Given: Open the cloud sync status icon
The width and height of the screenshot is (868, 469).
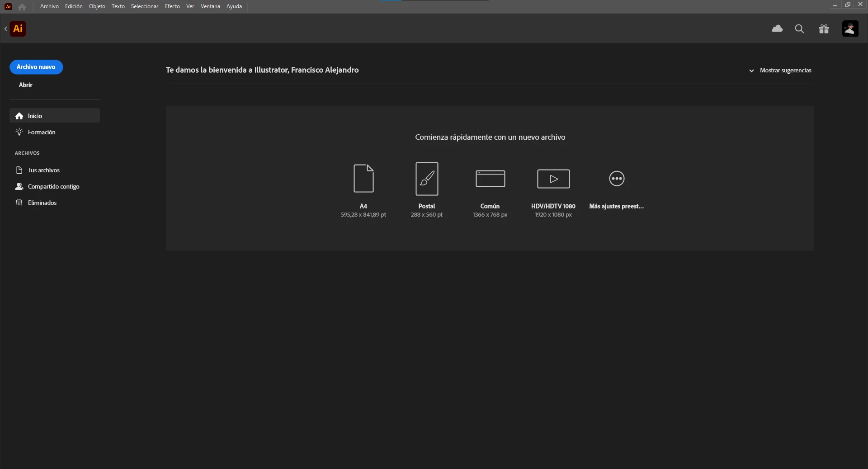Looking at the screenshot, I should pos(777,28).
